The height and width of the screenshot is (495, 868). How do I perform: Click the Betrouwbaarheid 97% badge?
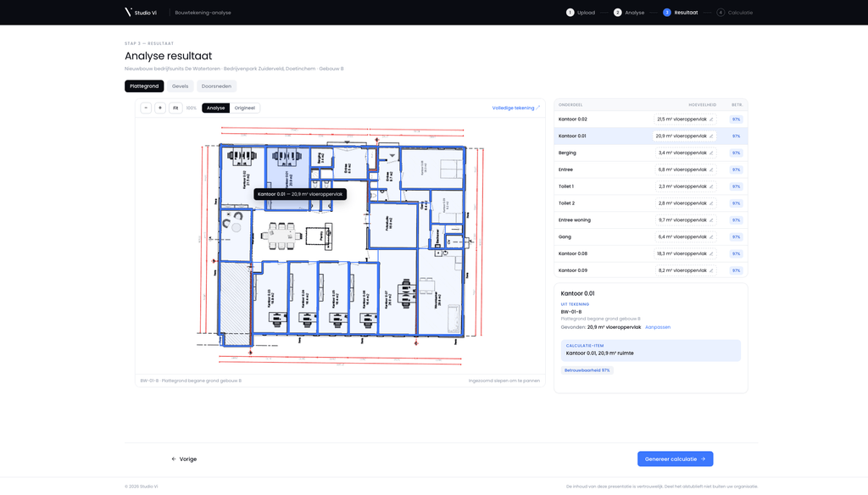(x=587, y=370)
